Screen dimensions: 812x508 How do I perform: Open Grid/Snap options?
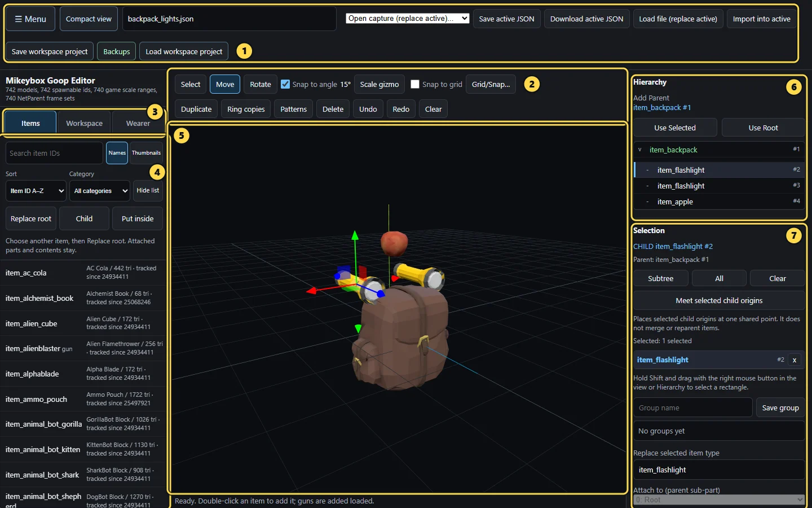(491, 84)
